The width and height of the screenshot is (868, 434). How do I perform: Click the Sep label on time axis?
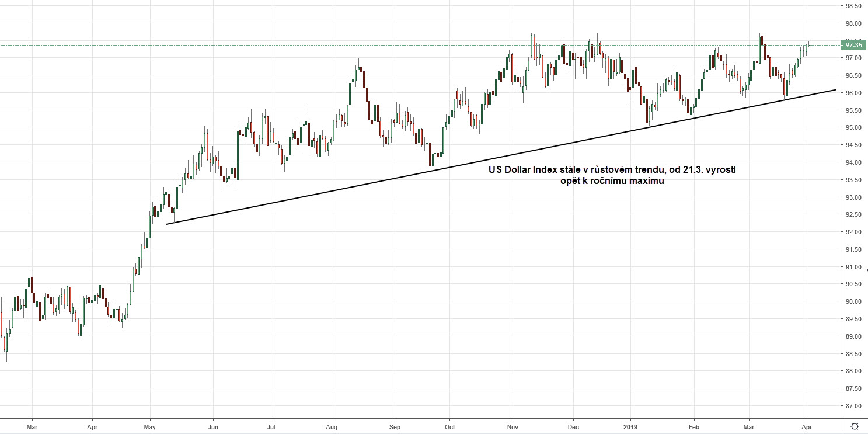394,426
